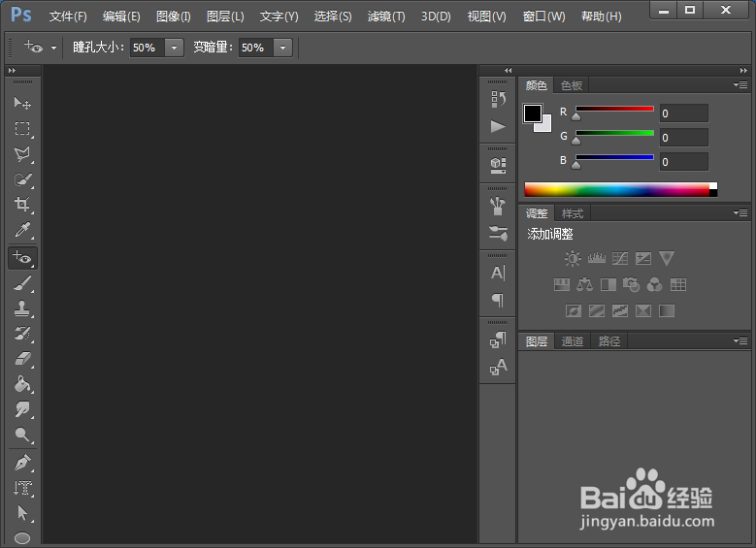756x548 pixels.
Task: Add a Hue/Saturation adjustment
Action: coord(561,285)
